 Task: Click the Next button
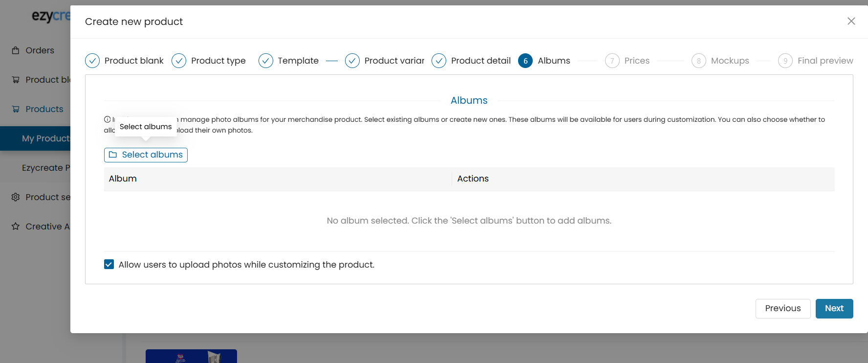click(x=834, y=308)
